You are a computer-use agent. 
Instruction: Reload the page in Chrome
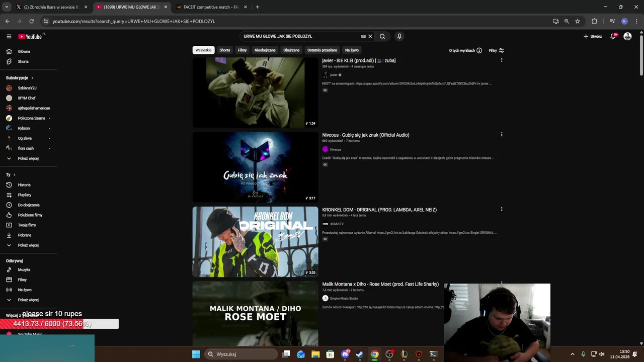(31, 21)
